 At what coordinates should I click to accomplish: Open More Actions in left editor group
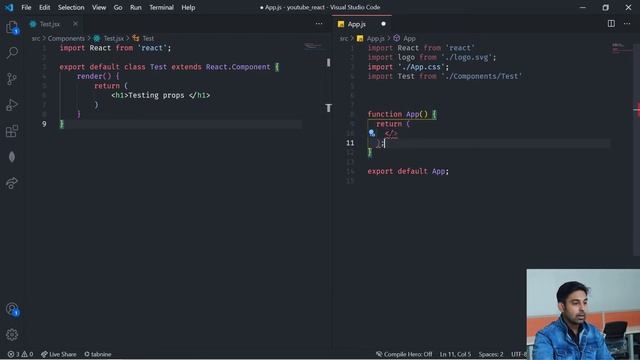coord(319,24)
